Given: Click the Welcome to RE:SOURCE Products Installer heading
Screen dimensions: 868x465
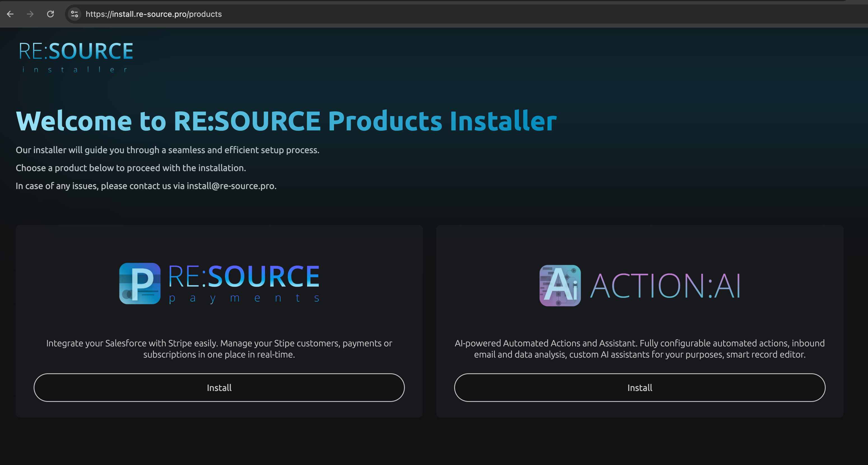Looking at the screenshot, I should 286,121.
